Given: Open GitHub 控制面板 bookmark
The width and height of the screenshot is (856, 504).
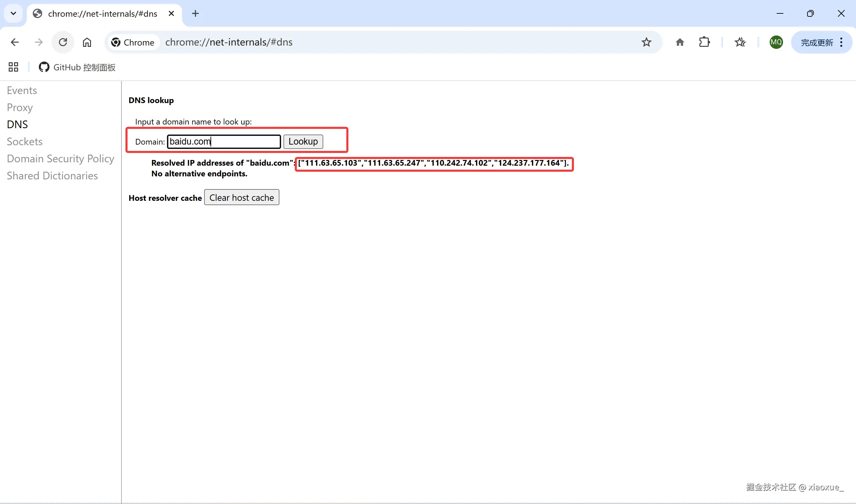Looking at the screenshot, I should pyautogui.click(x=77, y=67).
